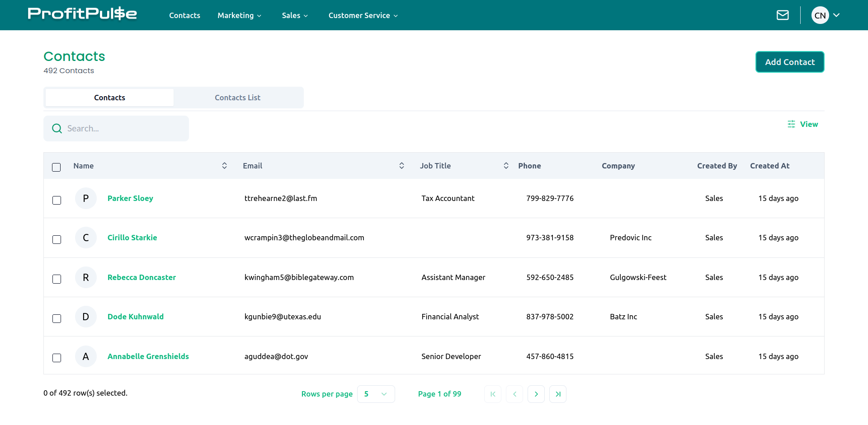Click phone number 973-381-9158
This screenshot has height=425, width=868.
[550, 238]
